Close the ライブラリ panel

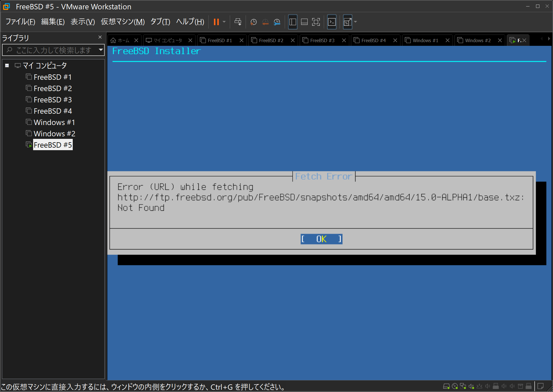click(x=100, y=37)
